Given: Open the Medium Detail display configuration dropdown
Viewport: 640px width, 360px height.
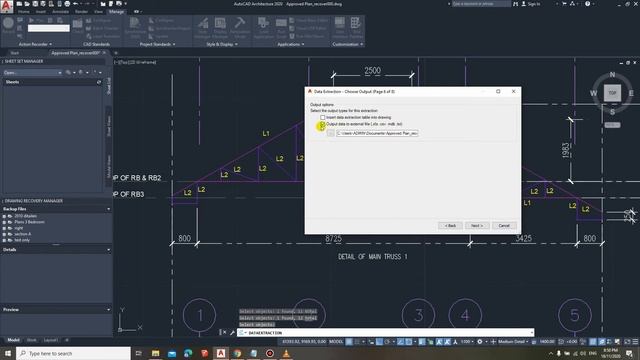Looking at the screenshot, I should (513, 342).
